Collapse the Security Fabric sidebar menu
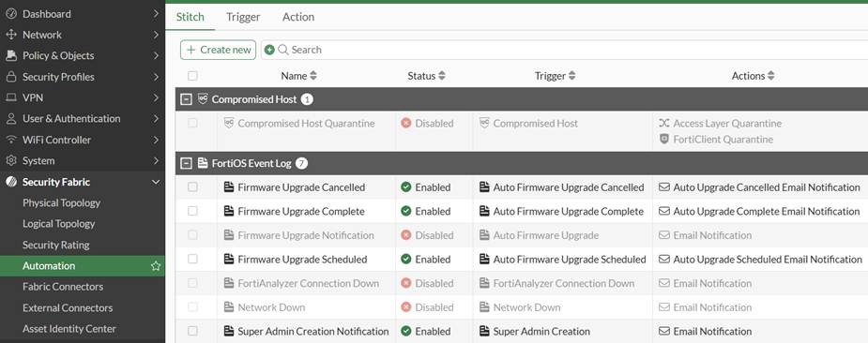The image size is (868, 343). point(156,182)
